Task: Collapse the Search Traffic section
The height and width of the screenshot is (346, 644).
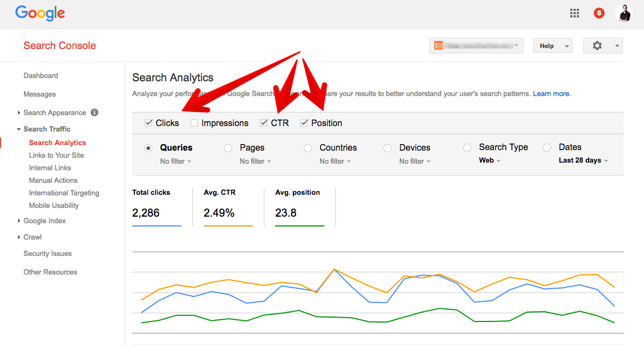Action: coord(46,129)
